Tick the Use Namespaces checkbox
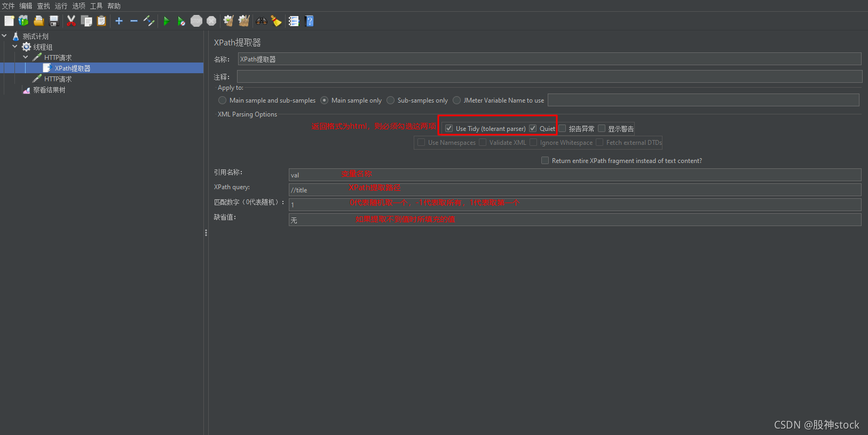Screen dimensions: 868x435 click(421, 142)
